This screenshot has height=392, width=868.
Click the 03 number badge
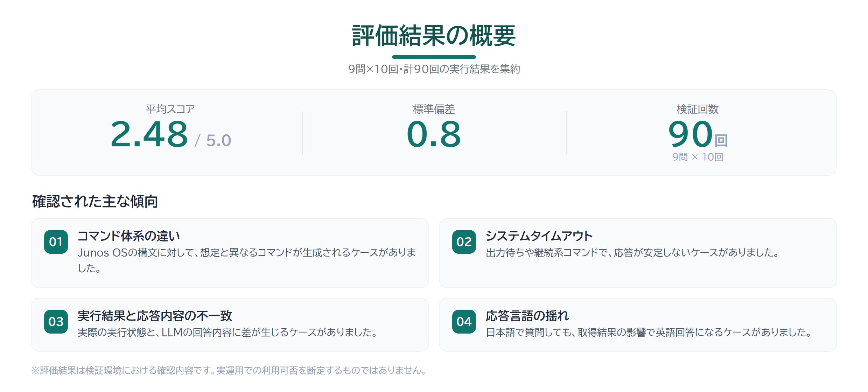click(56, 322)
